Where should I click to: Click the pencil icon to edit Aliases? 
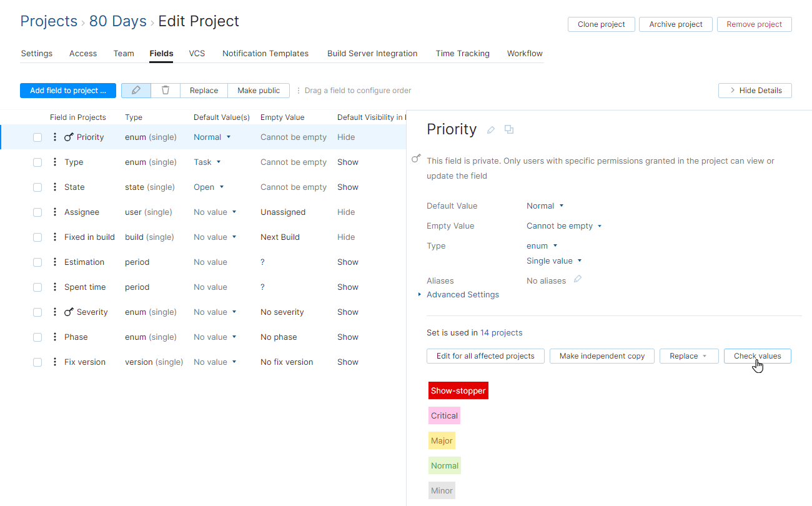pyautogui.click(x=577, y=280)
